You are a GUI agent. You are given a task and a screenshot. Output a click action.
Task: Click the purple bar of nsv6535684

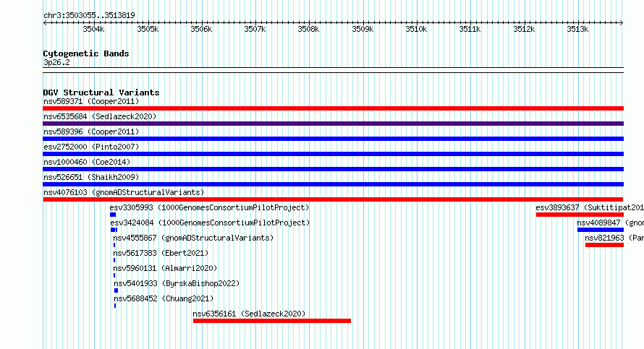pos(333,124)
